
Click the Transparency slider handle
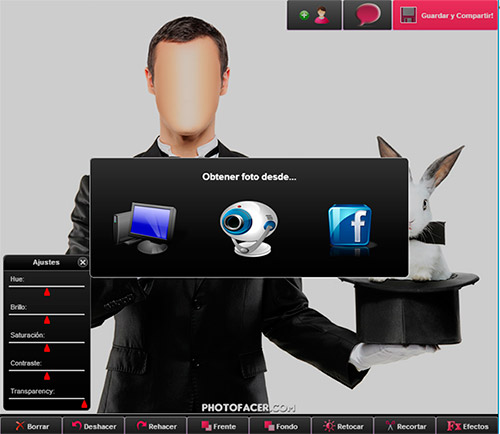tap(84, 404)
